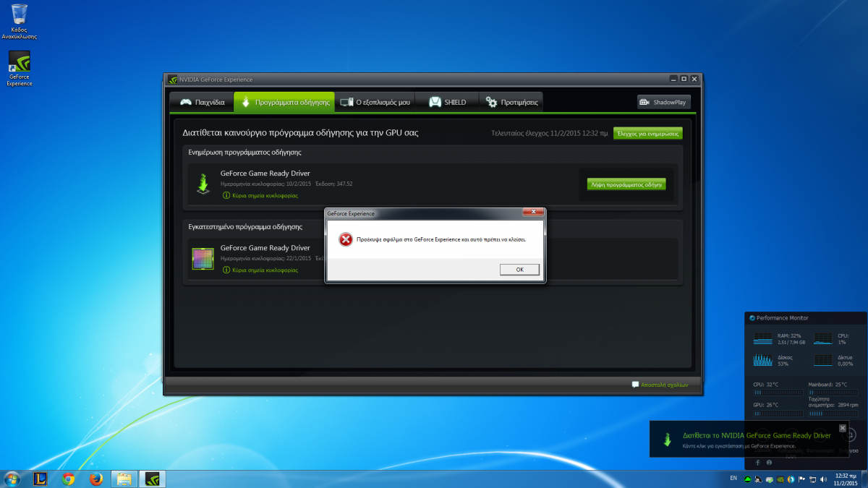Click the driver available notification text
The width and height of the screenshot is (868, 488).
757,436
